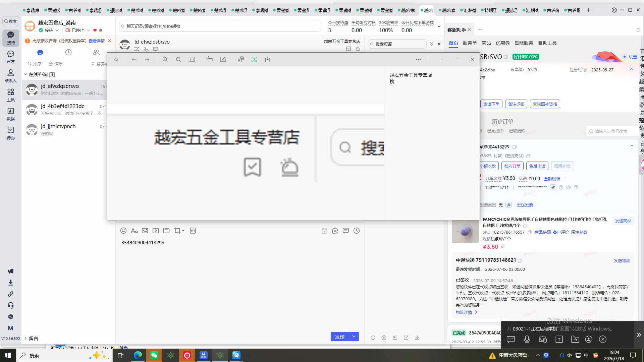This screenshot has width=644, height=362.
Task: Expand the quick phrases double chevron
Action: pos(432,44)
